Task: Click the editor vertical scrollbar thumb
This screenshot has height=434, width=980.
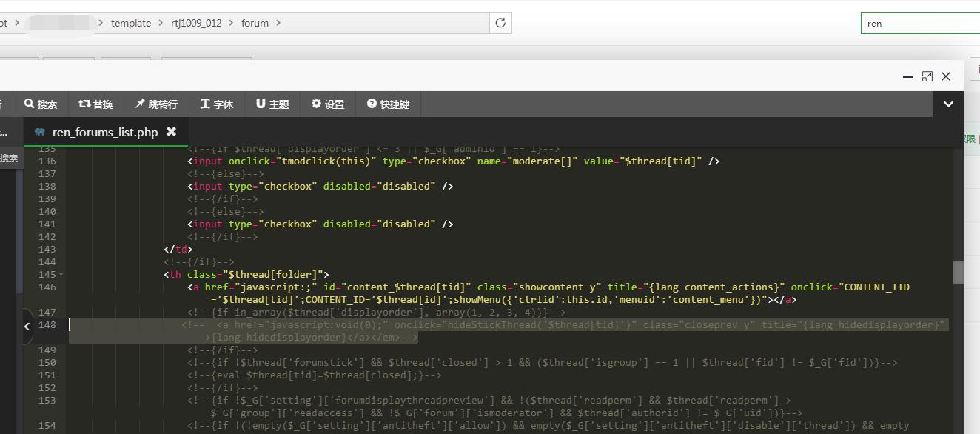Action: tap(959, 273)
